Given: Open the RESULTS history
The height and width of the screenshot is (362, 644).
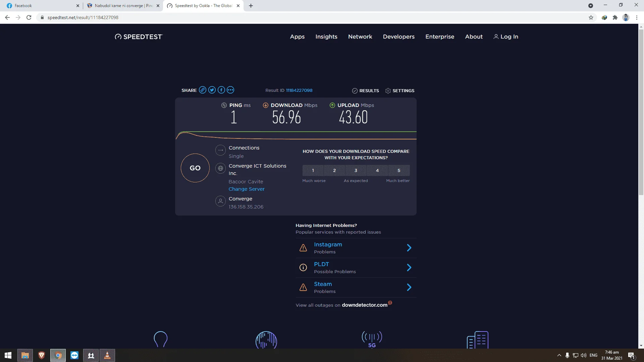Looking at the screenshot, I should (366, 91).
